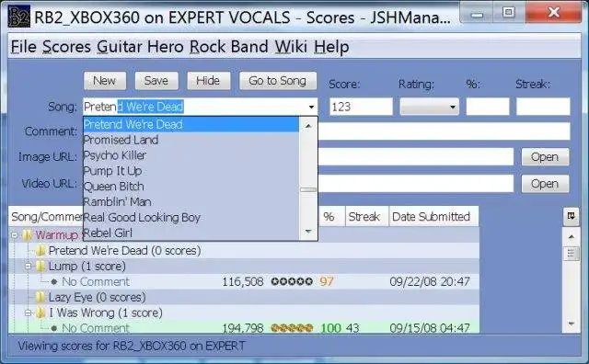Image resolution: width=589 pixels, height=364 pixels.
Task: Click the Save button
Action: [156, 81]
